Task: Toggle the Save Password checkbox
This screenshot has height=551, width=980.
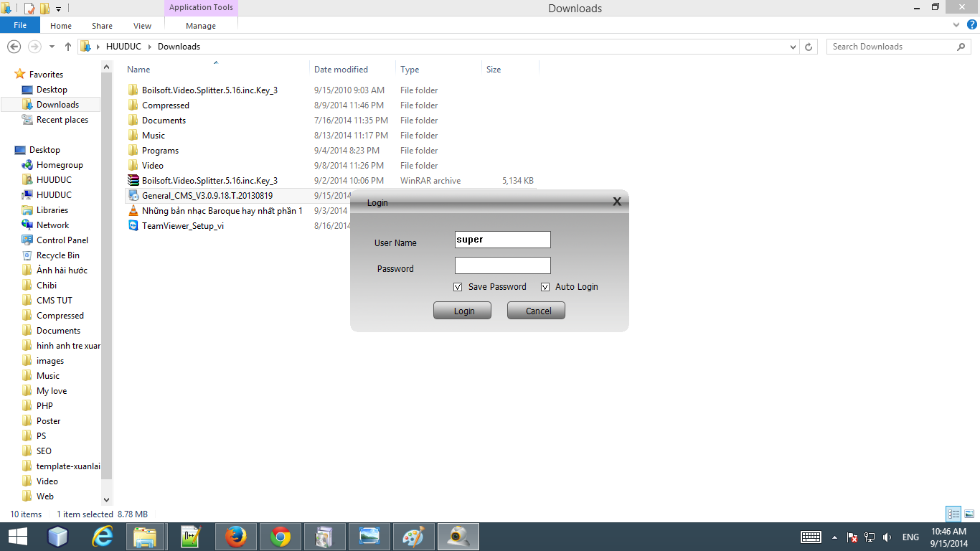Action: [x=458, y=287]
